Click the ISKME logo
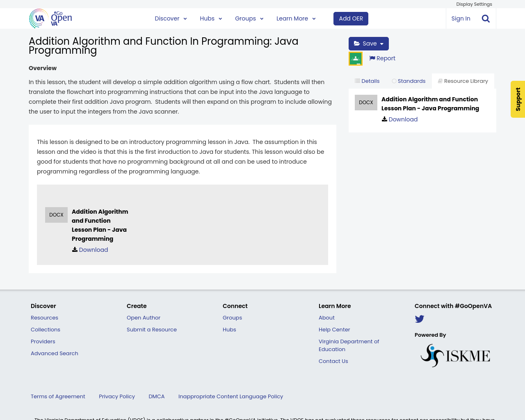525x420 pixels. point(455,355)
